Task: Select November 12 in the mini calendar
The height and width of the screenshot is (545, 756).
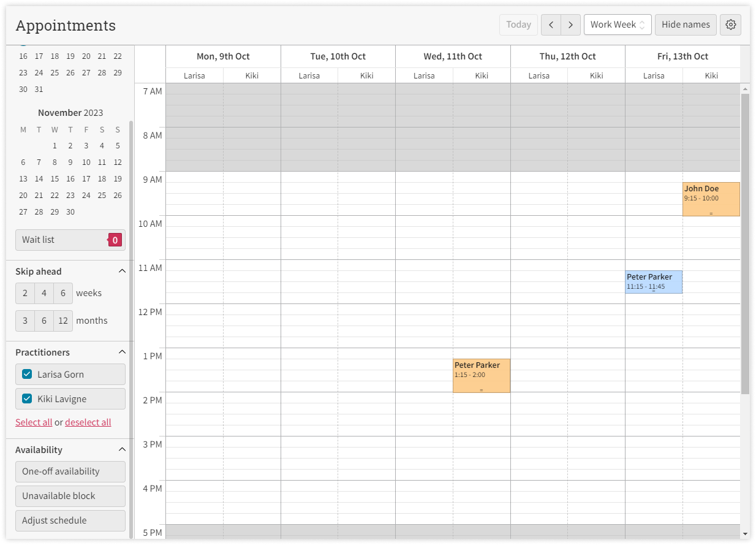Action: (118, 162)
